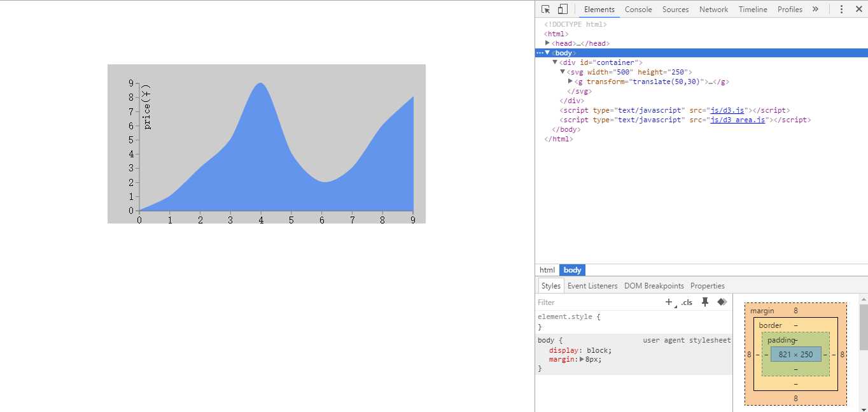The width and height of the screenshot is (868, 412).
Task: Follow the js/d3_area.js script link
Action: click(x=738, y=120)
